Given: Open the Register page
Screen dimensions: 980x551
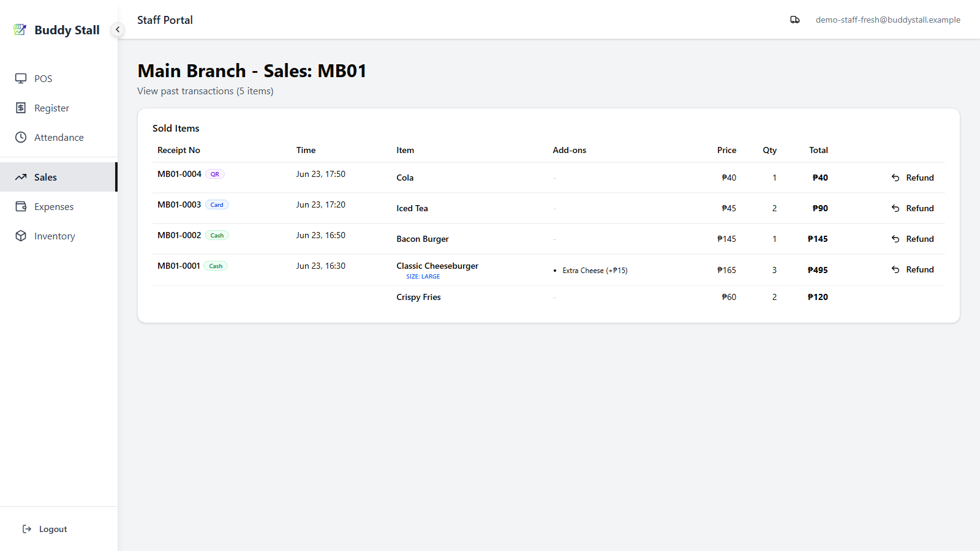Looking at the screenshot, I should [59, 108].
